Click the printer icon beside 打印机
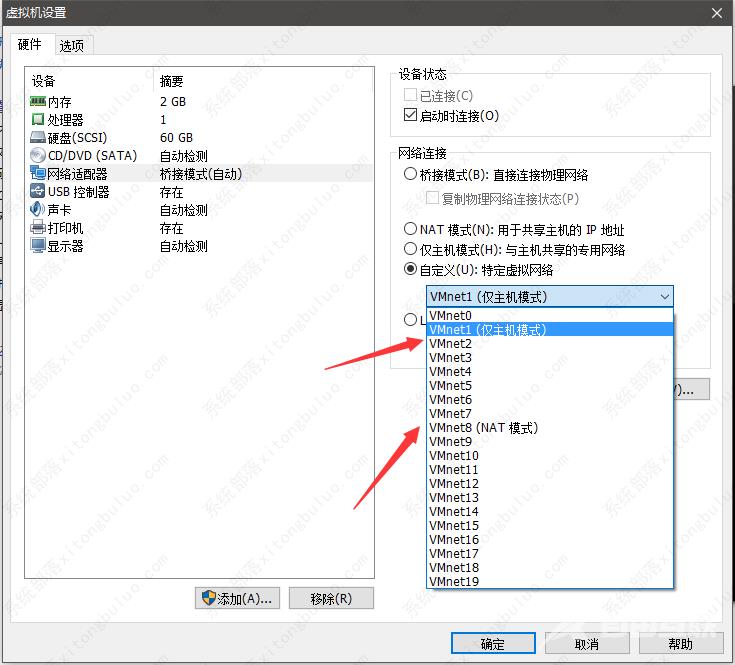Viewport: 735px width, 665px height. (38, 227)
